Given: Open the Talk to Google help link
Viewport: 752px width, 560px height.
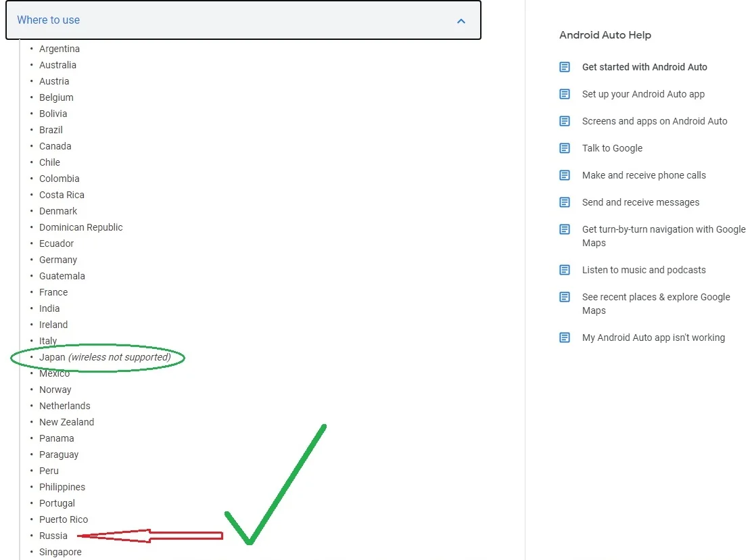Looking at the screenshot, I should pos(612,148).
